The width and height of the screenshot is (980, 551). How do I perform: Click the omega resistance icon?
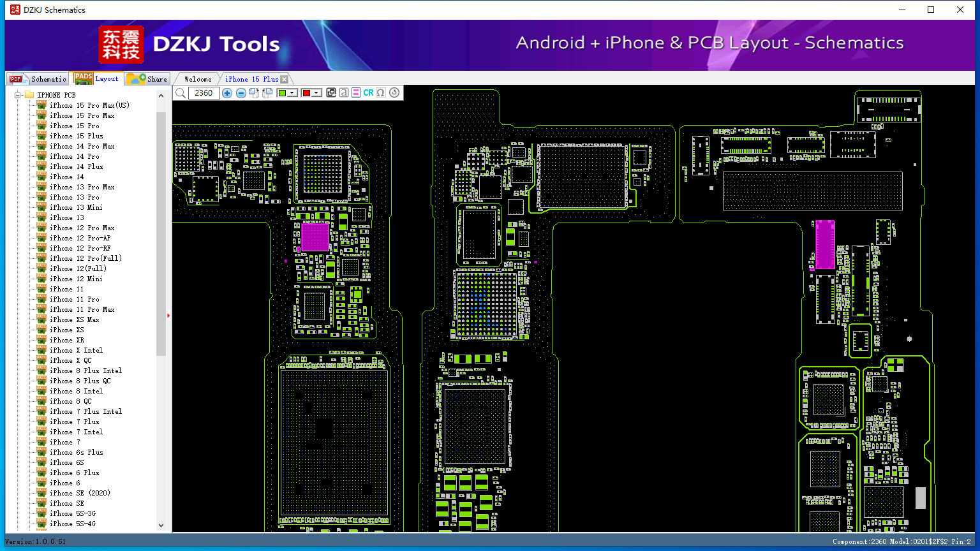381,93
